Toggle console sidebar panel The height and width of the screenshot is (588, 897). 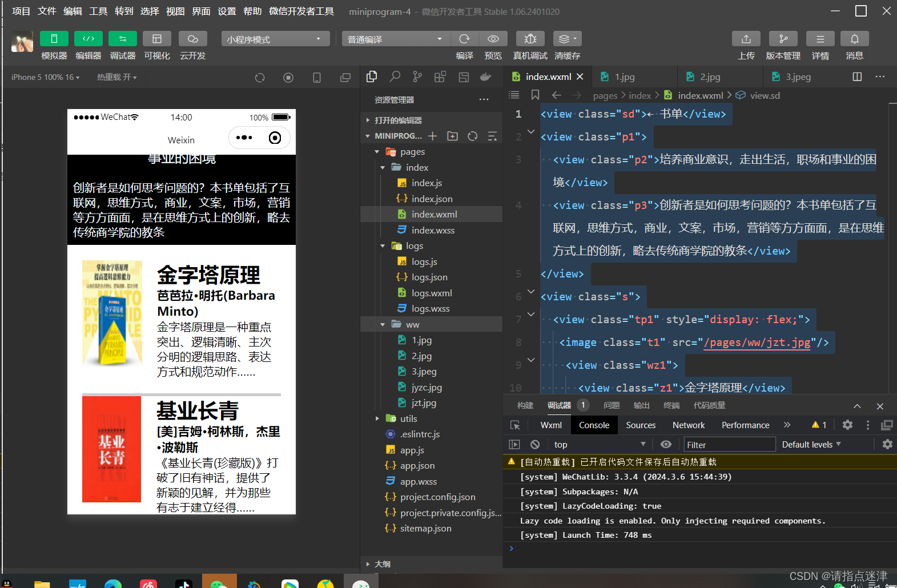[x=514, y=444]
